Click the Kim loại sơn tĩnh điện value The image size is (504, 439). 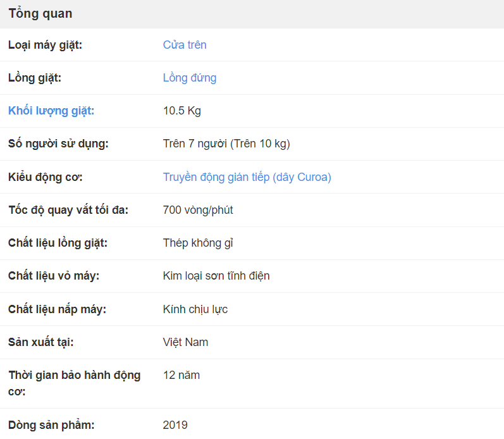pyautogui.click(x=216, y=276)
